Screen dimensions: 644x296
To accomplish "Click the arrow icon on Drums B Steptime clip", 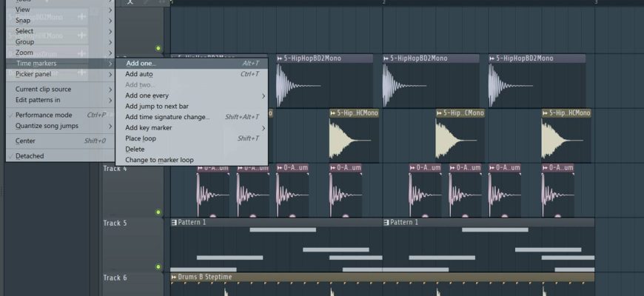I will (175, 277).
